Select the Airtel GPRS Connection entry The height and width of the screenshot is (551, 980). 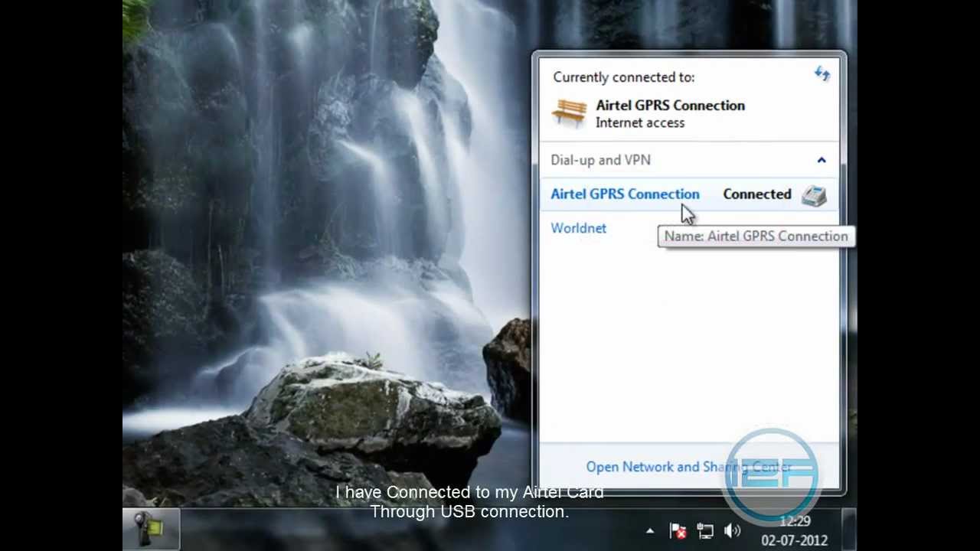pos(688,194)
